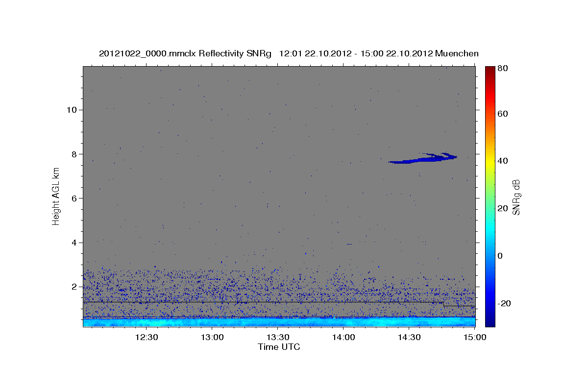This screenshot has height=392, width=588.
Task: Click the "Muenchen" location label in title
Action: coord(457,54)
